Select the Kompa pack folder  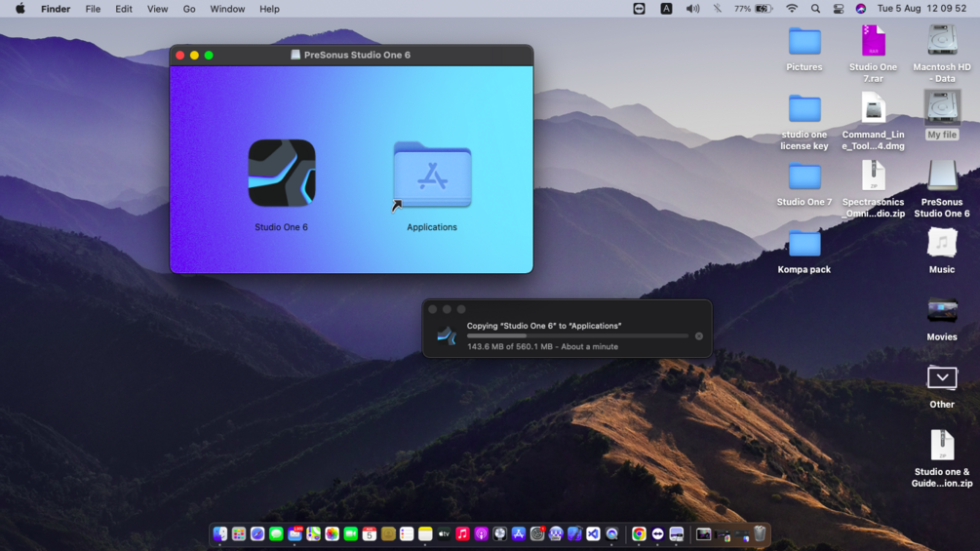(x=804, y=244)
